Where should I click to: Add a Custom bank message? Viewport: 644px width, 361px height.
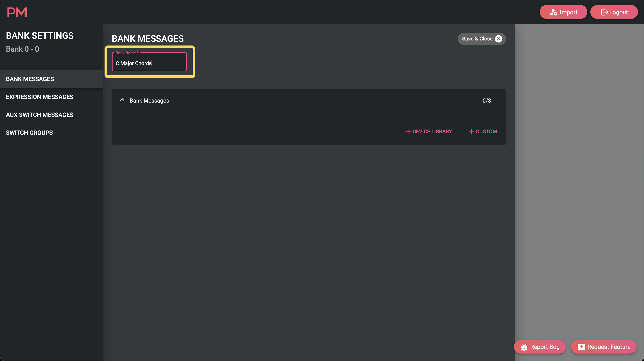(x=483, y=132)
